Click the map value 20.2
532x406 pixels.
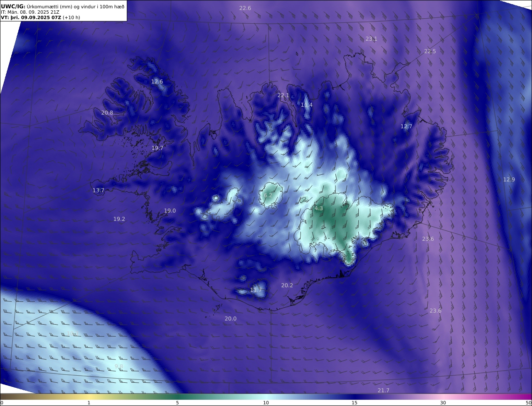pos(287,286)
